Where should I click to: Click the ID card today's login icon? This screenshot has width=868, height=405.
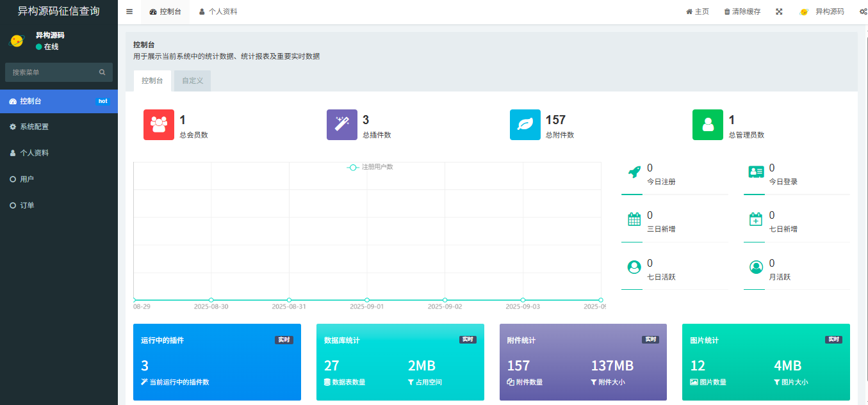click(x=756, y=171)
